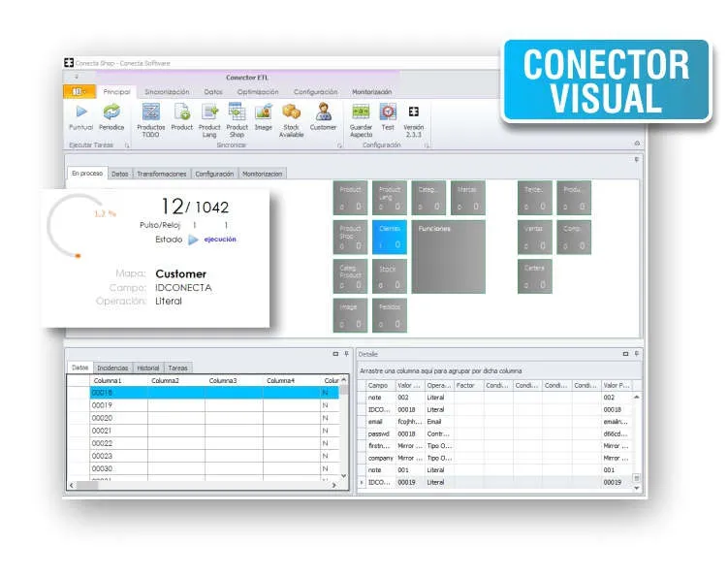Click the Columna1 column header

118,380
